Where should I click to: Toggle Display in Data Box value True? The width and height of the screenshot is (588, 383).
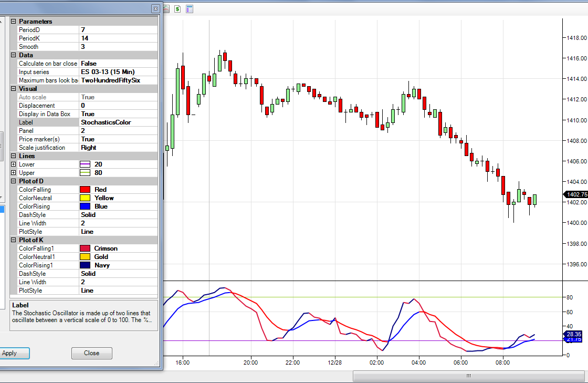coord(119,114)
